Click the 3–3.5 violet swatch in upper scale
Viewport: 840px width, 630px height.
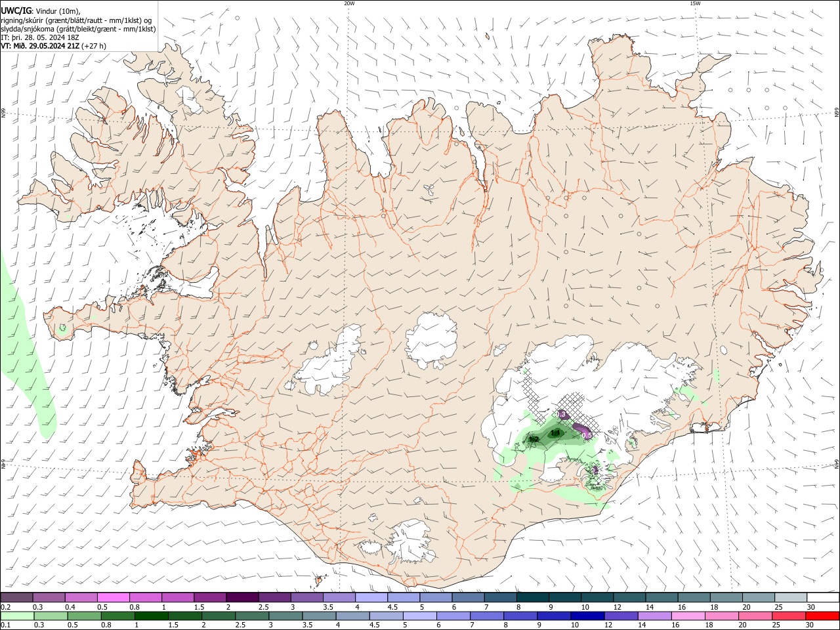click(307, 597)
